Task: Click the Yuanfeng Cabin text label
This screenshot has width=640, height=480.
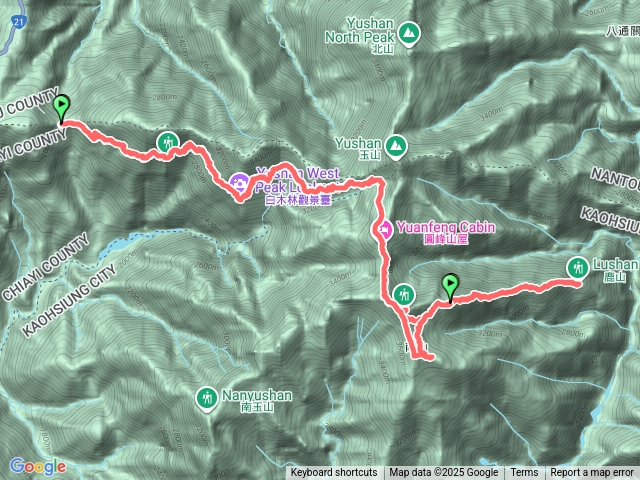Action: [x=446, y=227]
